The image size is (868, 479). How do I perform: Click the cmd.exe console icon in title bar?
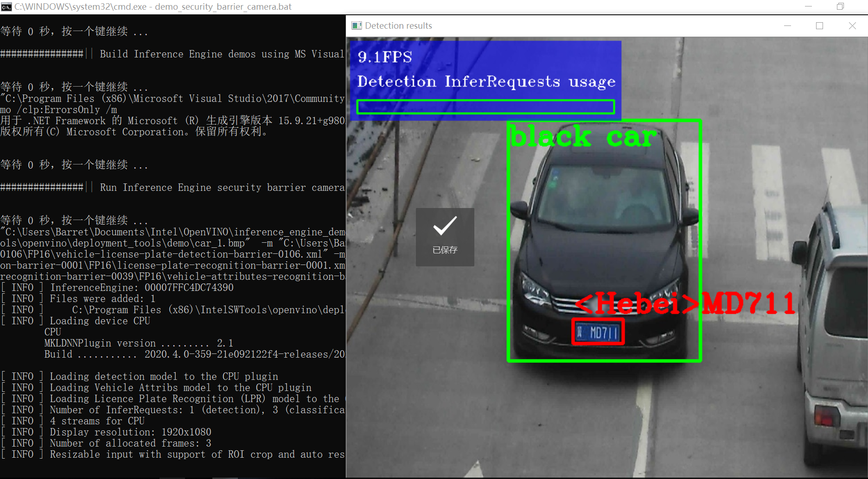6,7
